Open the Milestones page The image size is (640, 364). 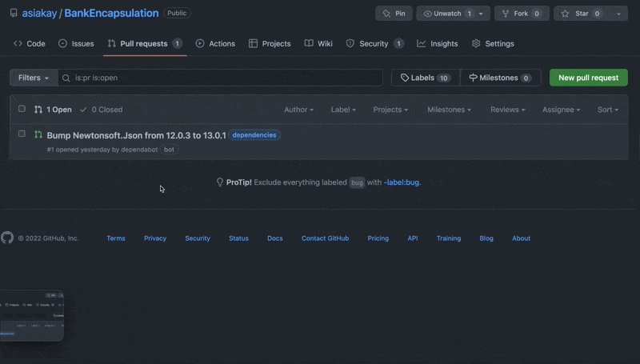point(500,78)
